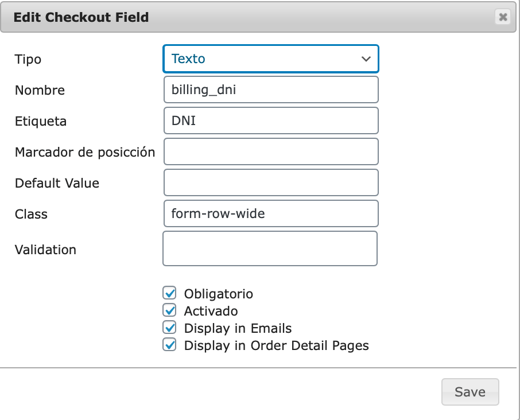Focus the empty Marcador de posicción field
This screenshot has height=420, width=520.
[x=271, y=151]
